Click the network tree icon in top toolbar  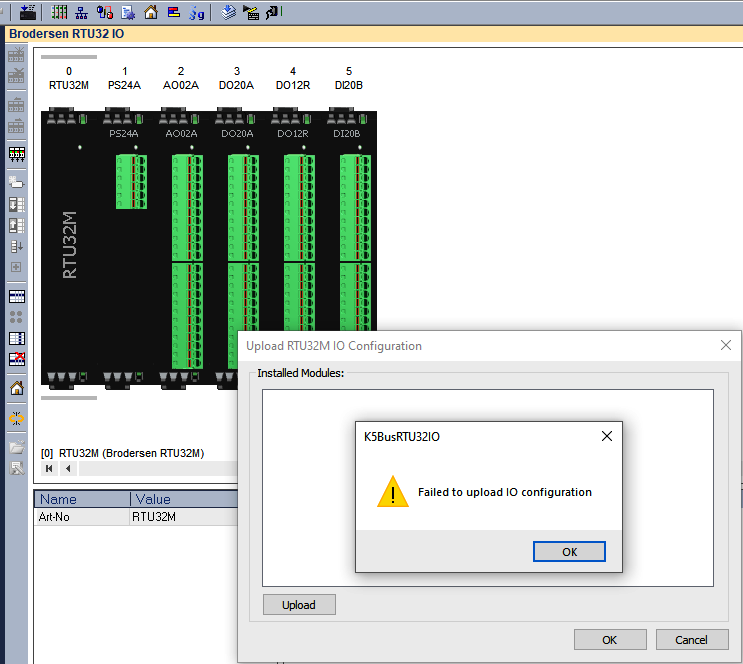[x=82, y=12]
